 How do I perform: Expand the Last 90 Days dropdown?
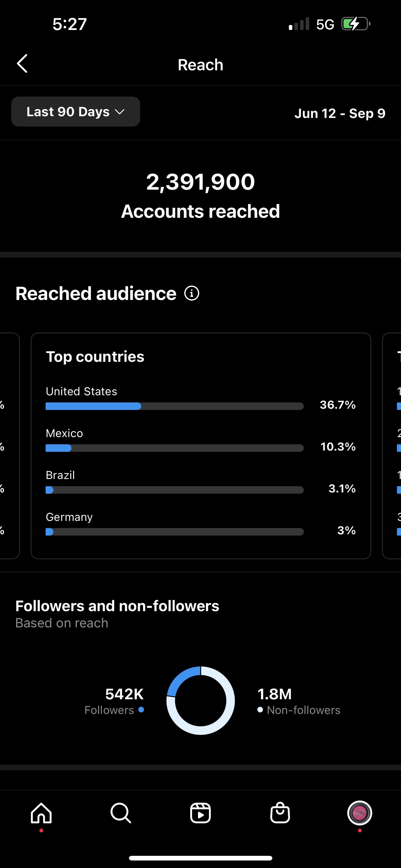76,112
